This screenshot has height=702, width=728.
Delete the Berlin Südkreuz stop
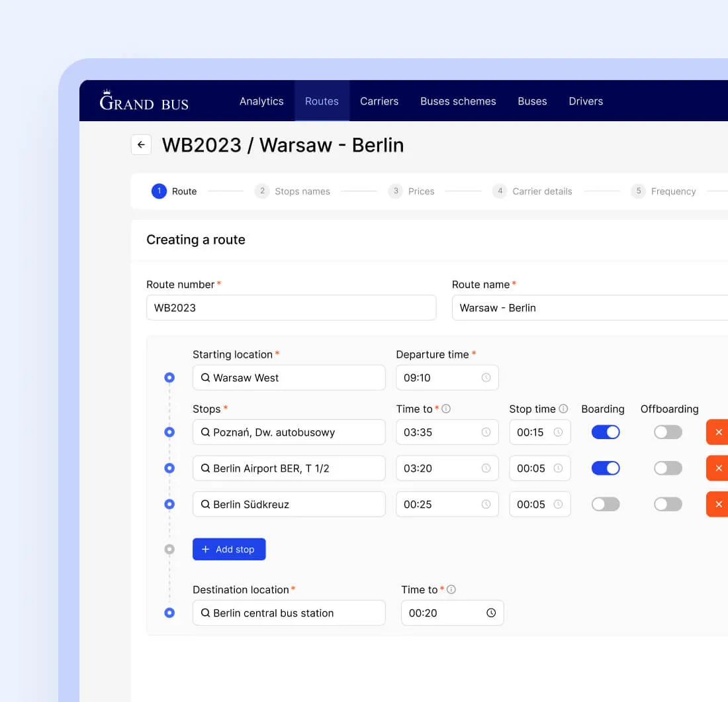[718, 504]
